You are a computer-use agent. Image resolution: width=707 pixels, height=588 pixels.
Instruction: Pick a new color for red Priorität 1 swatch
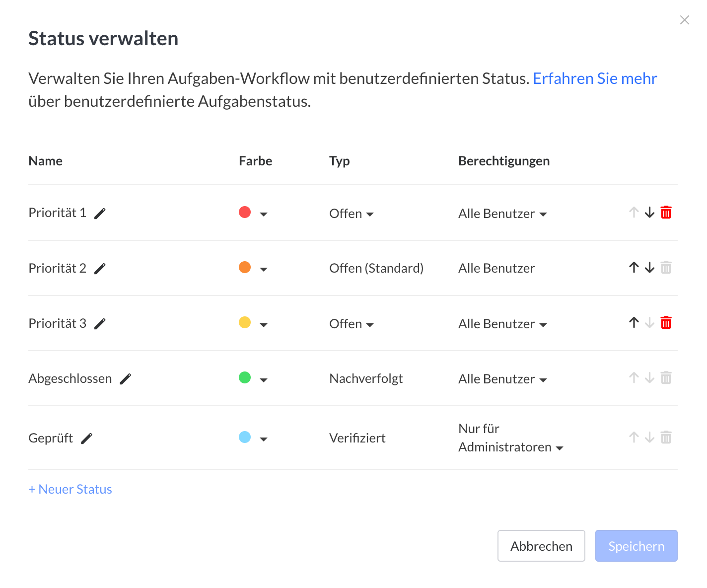[x=253, y=213]
